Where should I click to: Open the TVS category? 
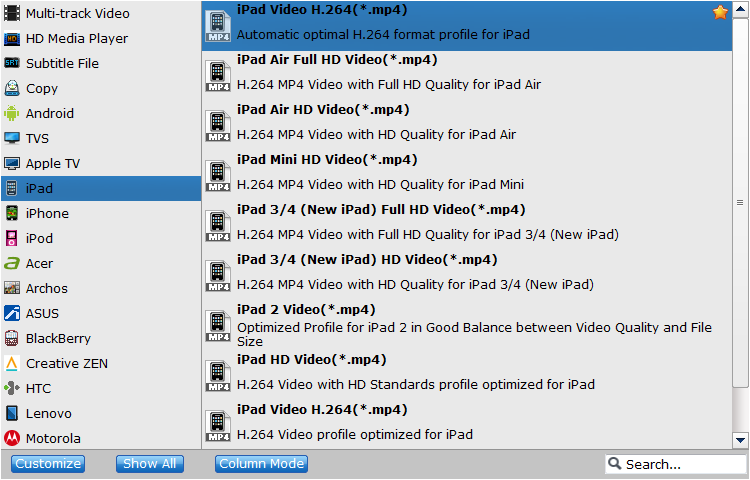[101, 138]
